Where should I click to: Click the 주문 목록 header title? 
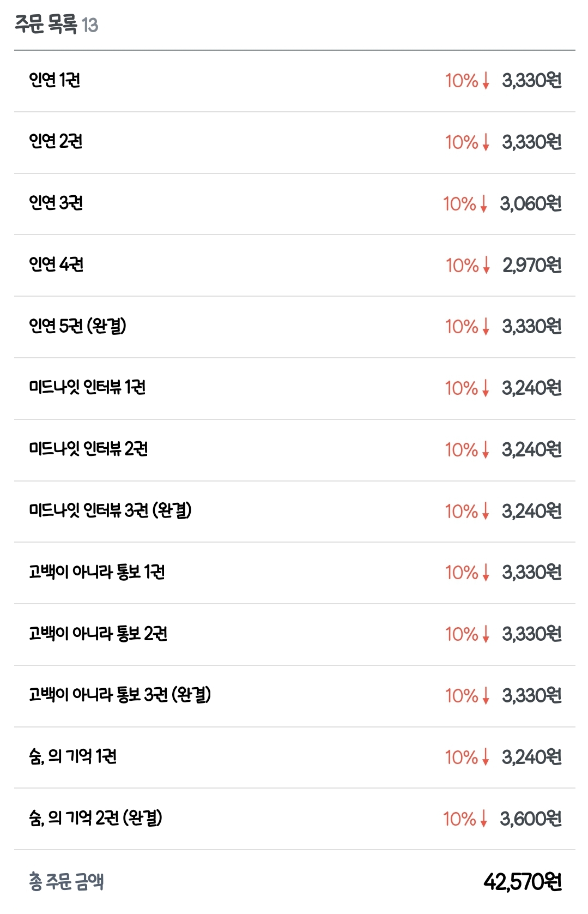click(x=46, y=25)
